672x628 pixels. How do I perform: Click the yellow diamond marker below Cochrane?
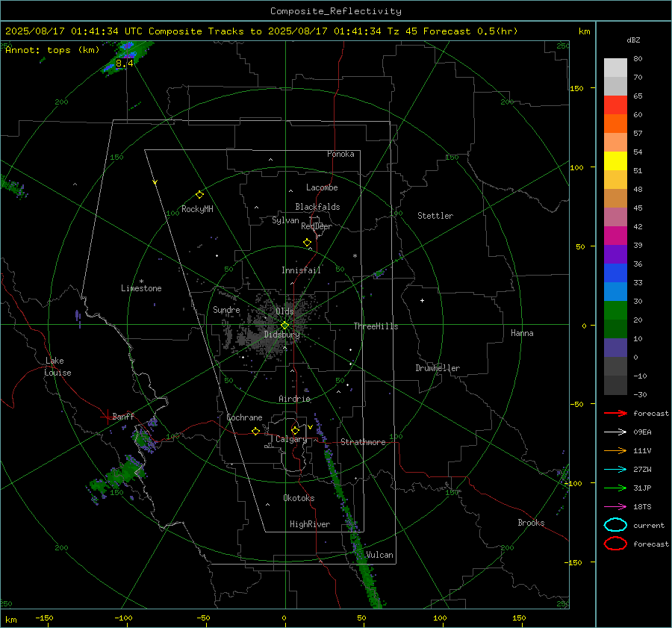[255, 431]
